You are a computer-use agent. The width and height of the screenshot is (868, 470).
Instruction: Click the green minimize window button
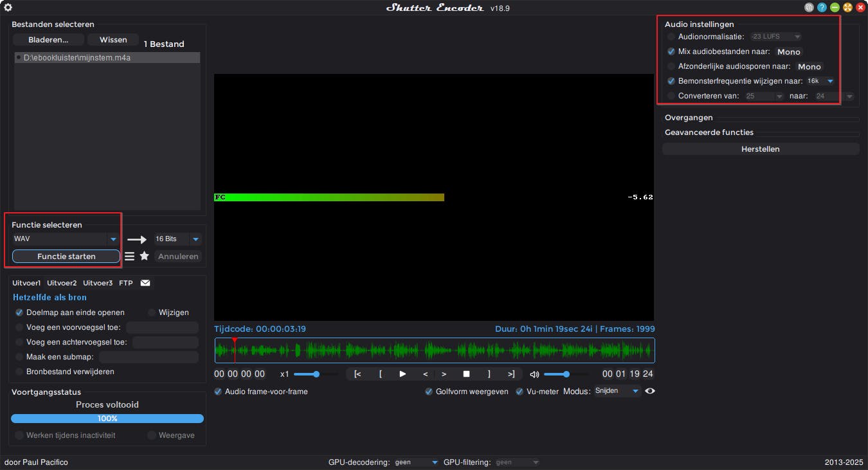[835, 8]
